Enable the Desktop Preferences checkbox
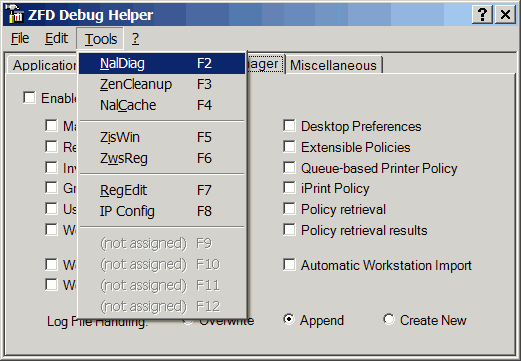 pos(289,126)
